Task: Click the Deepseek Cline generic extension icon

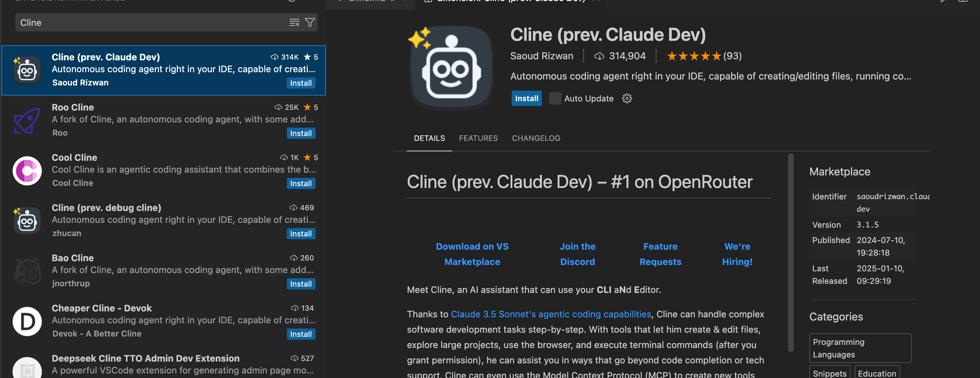Action: [x=27, y=367]
